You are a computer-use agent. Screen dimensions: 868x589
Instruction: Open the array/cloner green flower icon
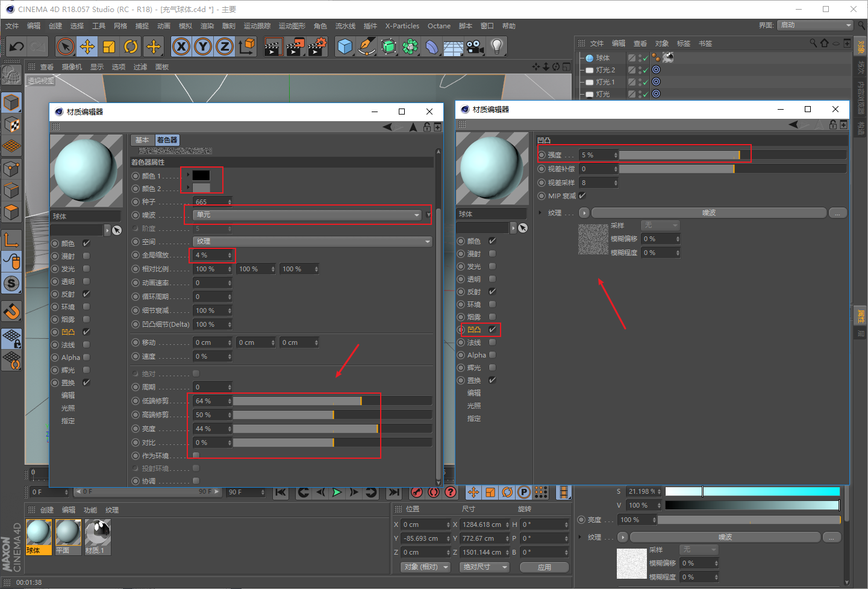coord(410,46)
